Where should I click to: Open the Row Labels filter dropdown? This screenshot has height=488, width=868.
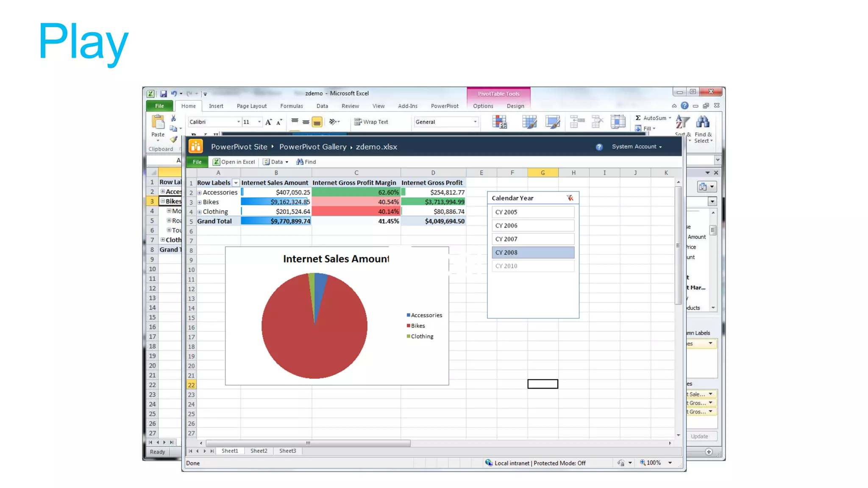pyautogui.click(x=236, y=183)
